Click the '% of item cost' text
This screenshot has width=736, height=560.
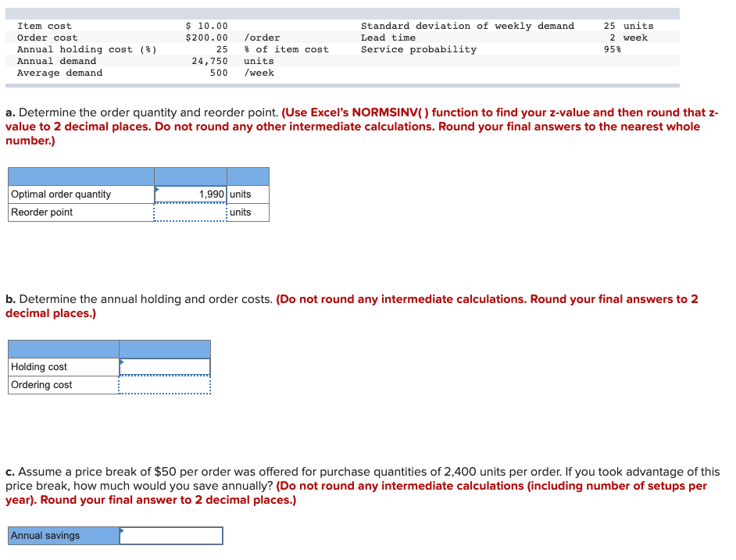pos(286,49)
